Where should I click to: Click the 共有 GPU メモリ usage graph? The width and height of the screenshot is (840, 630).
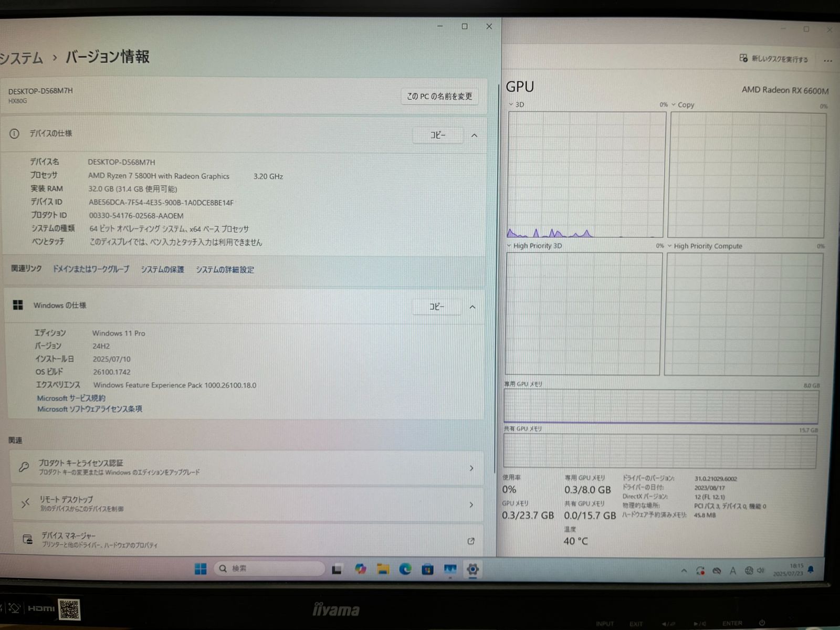(660, 451)
